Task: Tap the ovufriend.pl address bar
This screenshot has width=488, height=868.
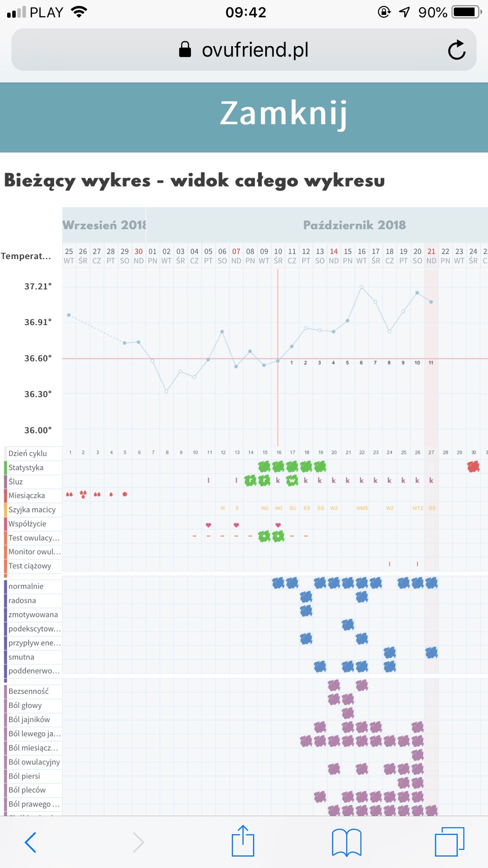Action: [244, 50]
